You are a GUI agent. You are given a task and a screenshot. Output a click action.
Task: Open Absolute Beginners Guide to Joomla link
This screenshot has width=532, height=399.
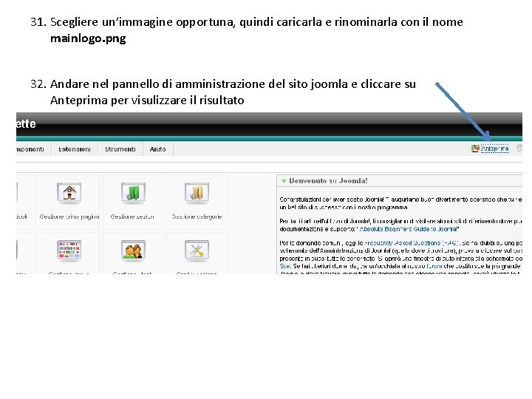click(409, 229)
